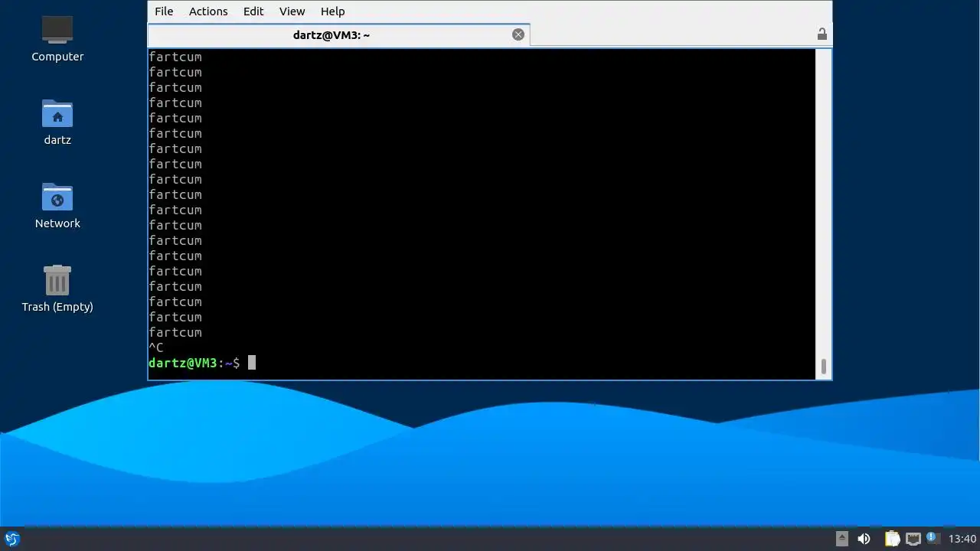Open the update notifier tray icon
Image resolution: width=980 pixels, height=551 pixels.
click(933, 538)
